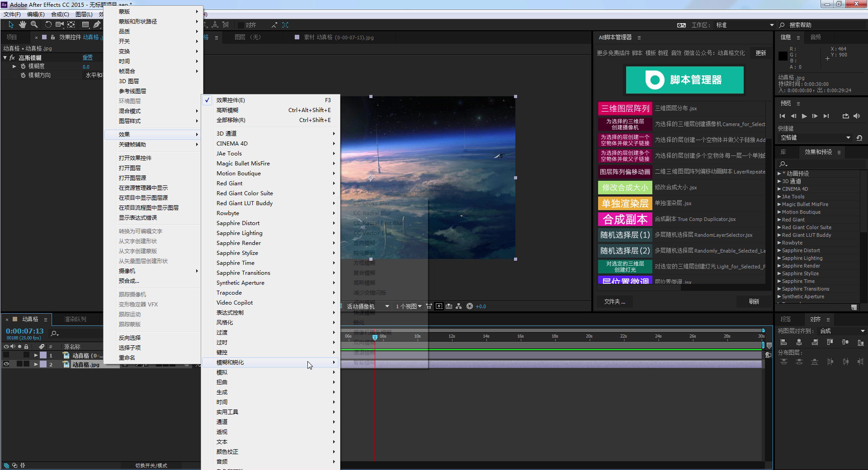Jump to last frame in preview
The height and width of the screenshot is (470, 868).
coord(826,116)
